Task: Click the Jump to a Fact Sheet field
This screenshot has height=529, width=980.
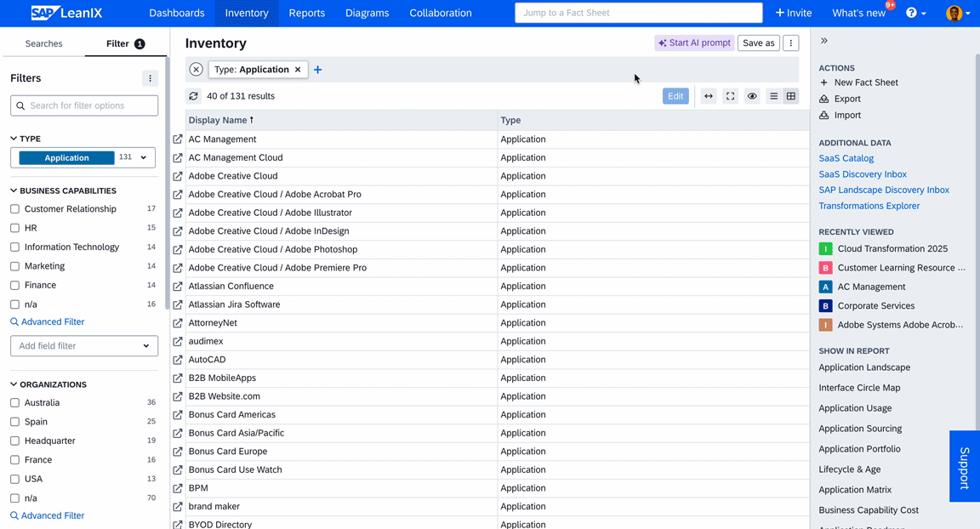Action: [639, 13]
